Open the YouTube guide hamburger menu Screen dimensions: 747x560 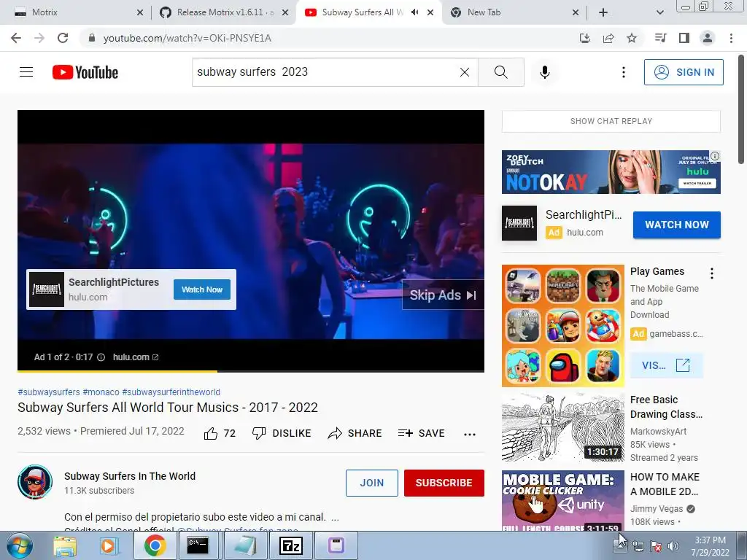(x=26, y=72)
